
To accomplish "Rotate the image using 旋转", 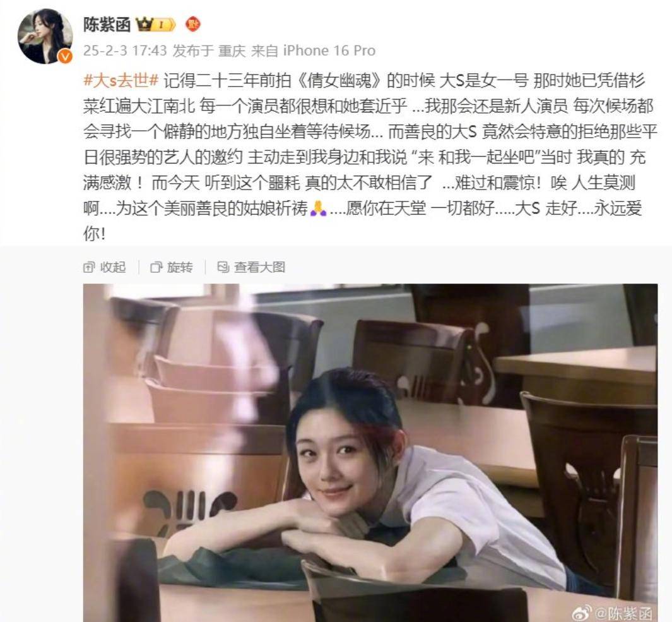I will tap(172, 267).
